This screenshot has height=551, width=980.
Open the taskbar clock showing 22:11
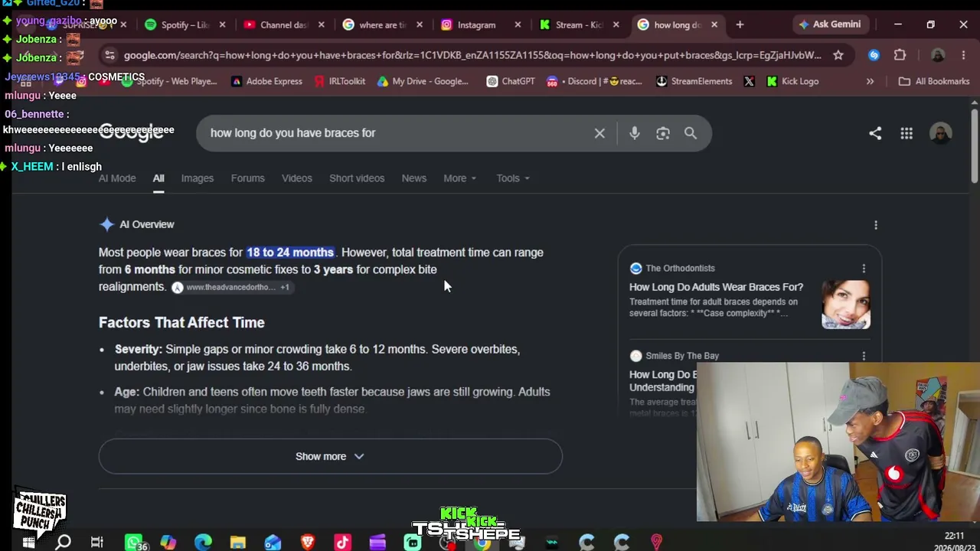(x=954, y=542)
